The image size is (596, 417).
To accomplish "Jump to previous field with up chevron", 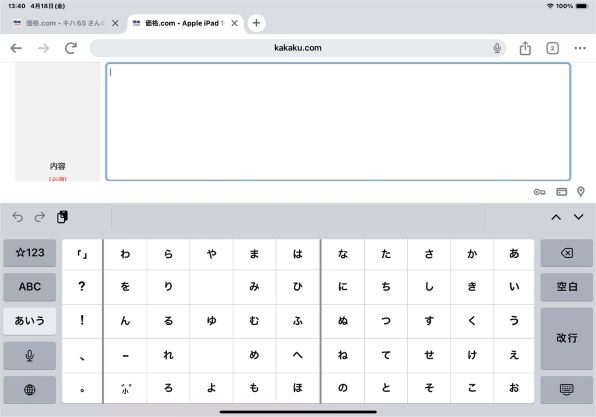I will click(x=556, y=217).
